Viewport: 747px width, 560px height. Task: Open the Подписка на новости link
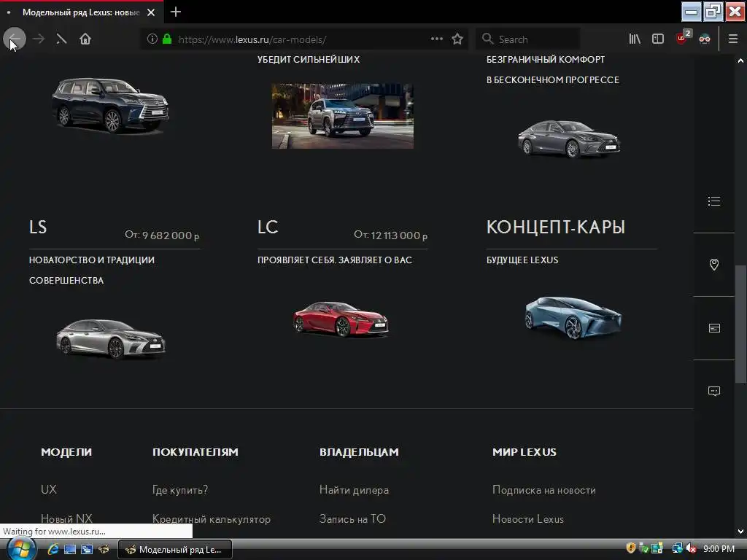pos(544,489)
